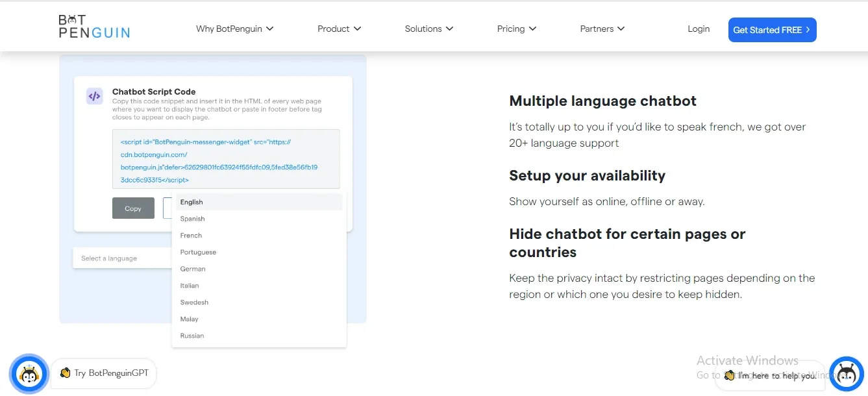Click the Try BotPenguinGPT button
868x396 pixels.
104,373
